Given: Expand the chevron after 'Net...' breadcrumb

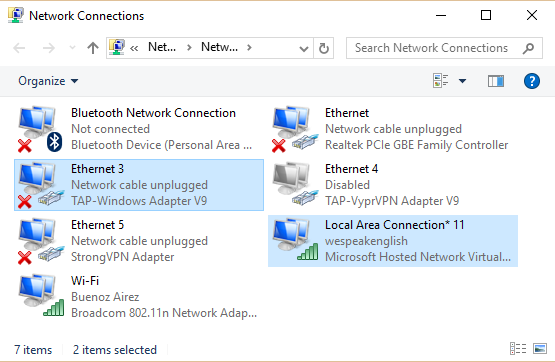Looking at the screenshot, I should (x=189, y=47).
